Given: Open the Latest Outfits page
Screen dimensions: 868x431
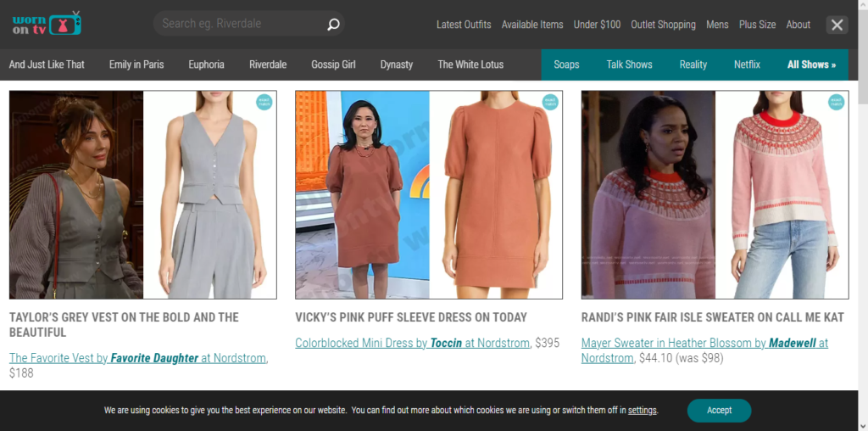Looking at the screenshot, I should [x=464, y=25].
